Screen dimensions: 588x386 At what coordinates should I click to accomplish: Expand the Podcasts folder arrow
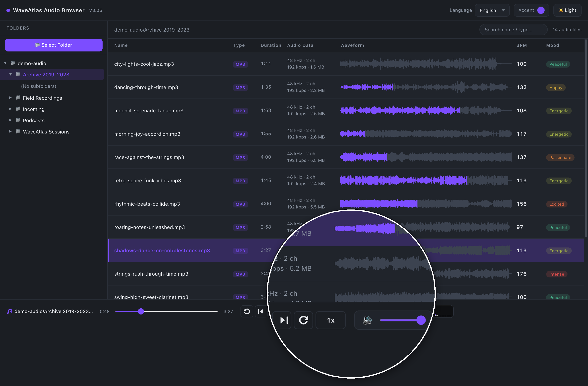click(10, 120)
